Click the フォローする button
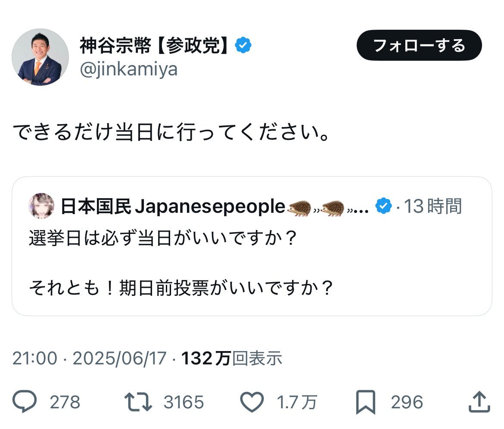This screenshot has height=429, width=504. tap(419, 45)
